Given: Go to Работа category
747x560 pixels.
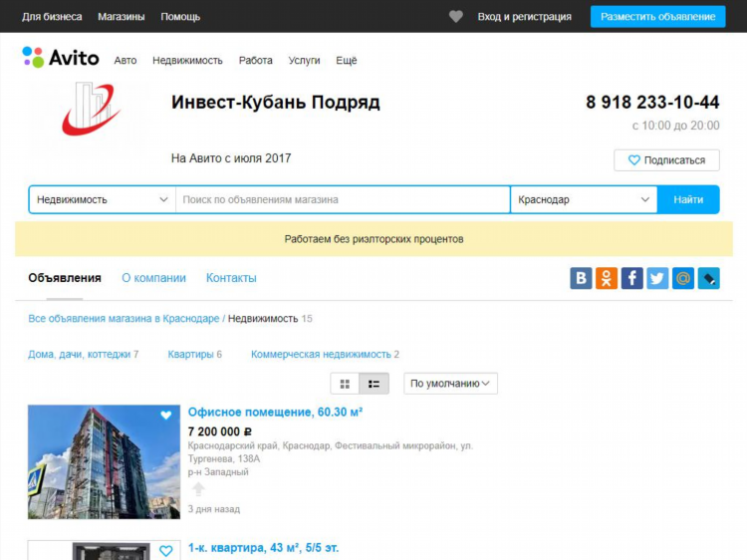Looking at the screenshot, I should point(255,61).
